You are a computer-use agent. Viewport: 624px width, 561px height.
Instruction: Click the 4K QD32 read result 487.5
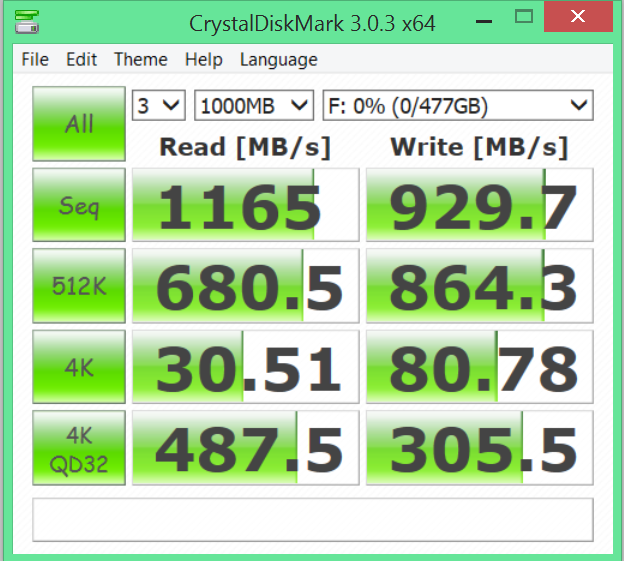[x=245, y=447]
